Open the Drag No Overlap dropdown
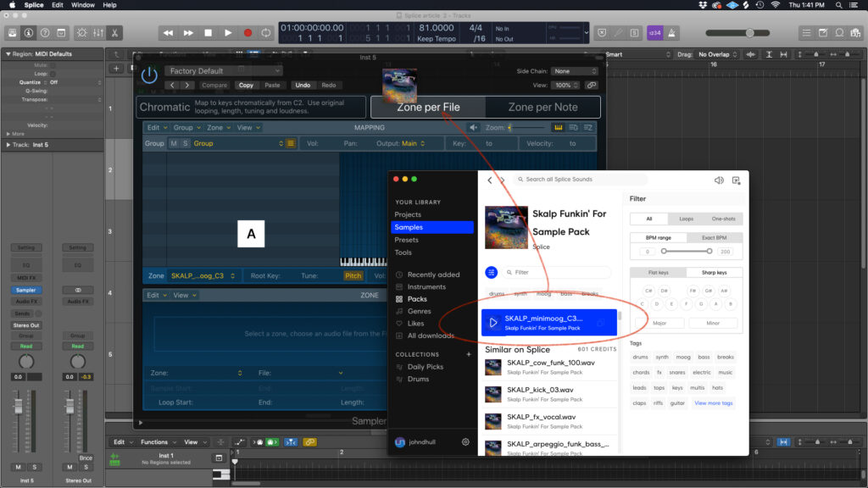 pos(717,54)
